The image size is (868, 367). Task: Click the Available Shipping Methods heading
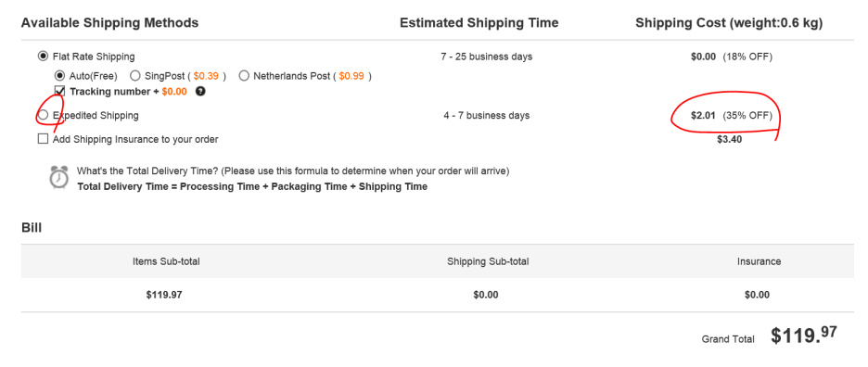coord(109,22)
